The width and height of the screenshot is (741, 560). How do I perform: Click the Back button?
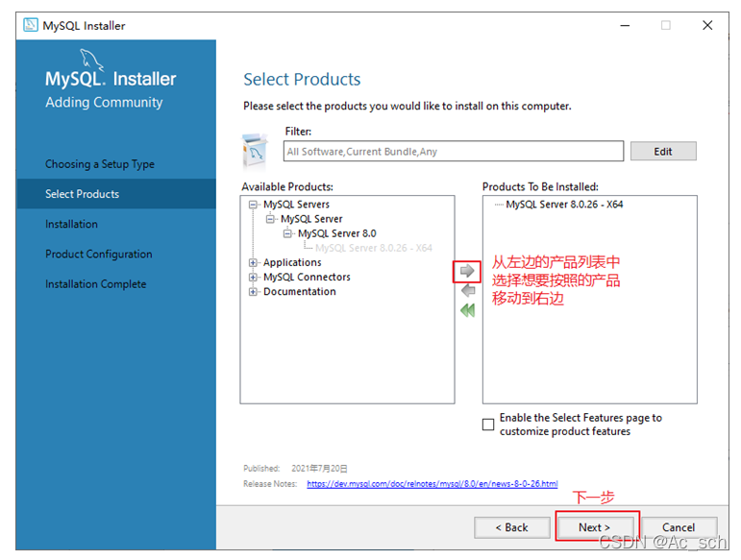click(x=512, y=527)
